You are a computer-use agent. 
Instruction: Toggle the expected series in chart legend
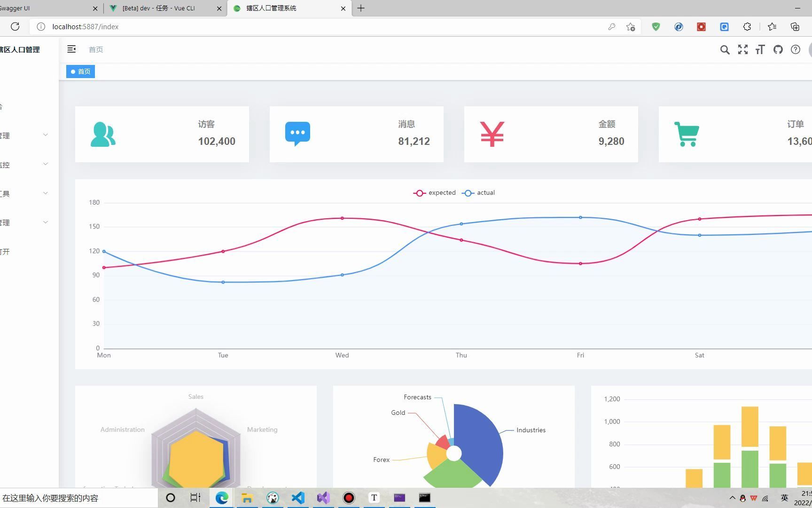coord(435,193)
